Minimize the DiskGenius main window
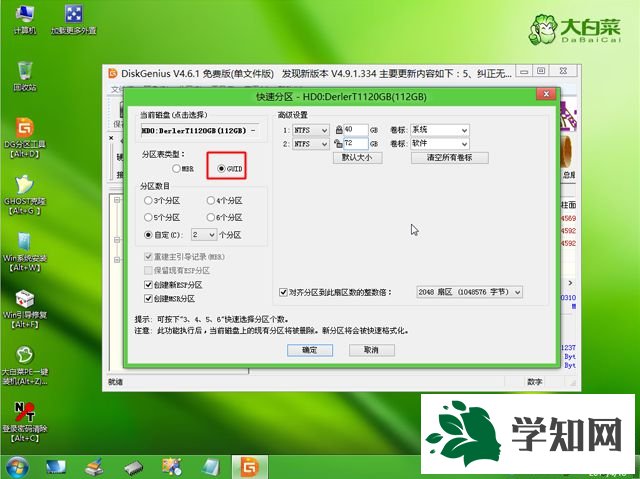 pos(524,71)
